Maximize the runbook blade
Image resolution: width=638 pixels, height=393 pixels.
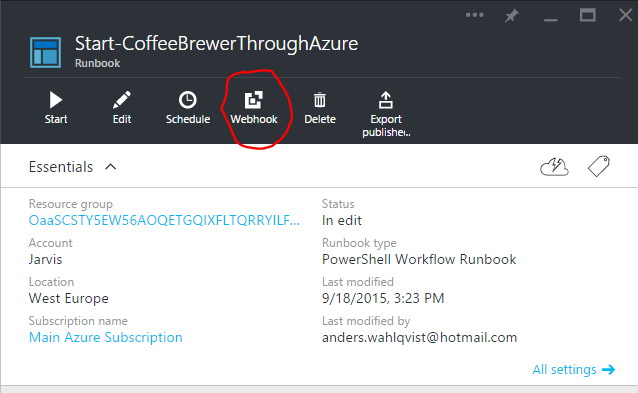tap(588, 15)
